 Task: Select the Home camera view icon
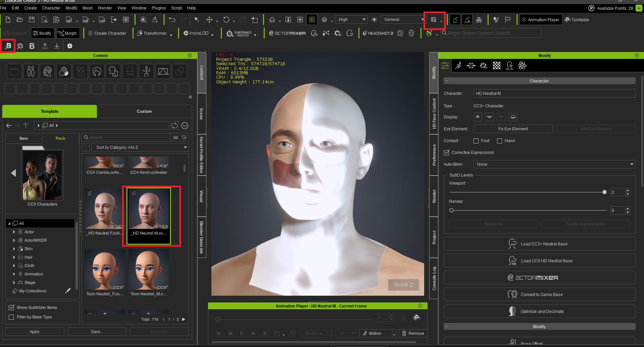[272, 20]
